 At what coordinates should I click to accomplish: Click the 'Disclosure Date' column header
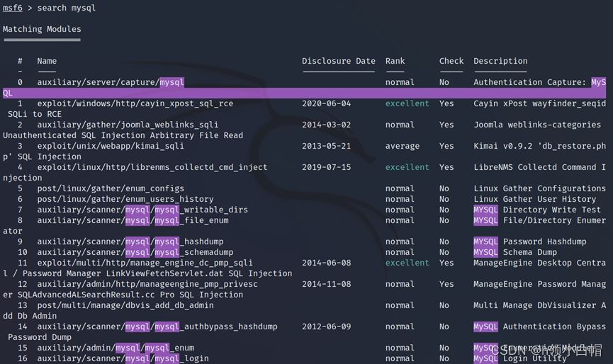click(339, 61)
